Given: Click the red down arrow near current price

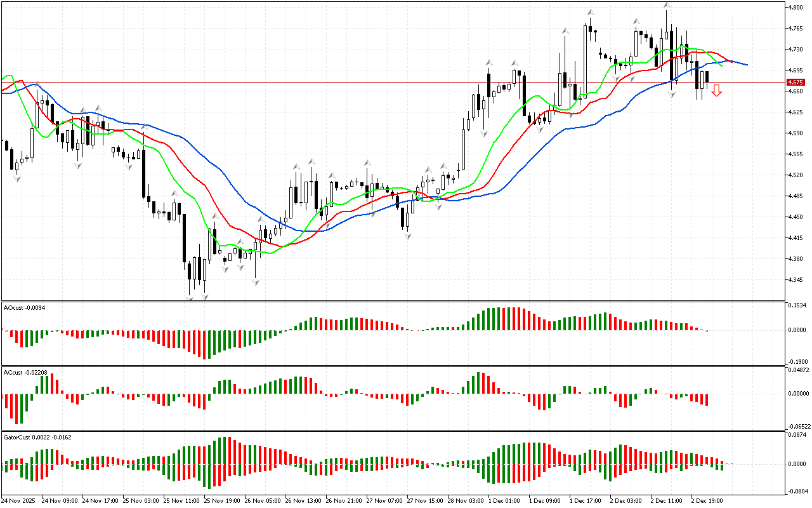Looking at the screenshot, I should pos(716,91).
